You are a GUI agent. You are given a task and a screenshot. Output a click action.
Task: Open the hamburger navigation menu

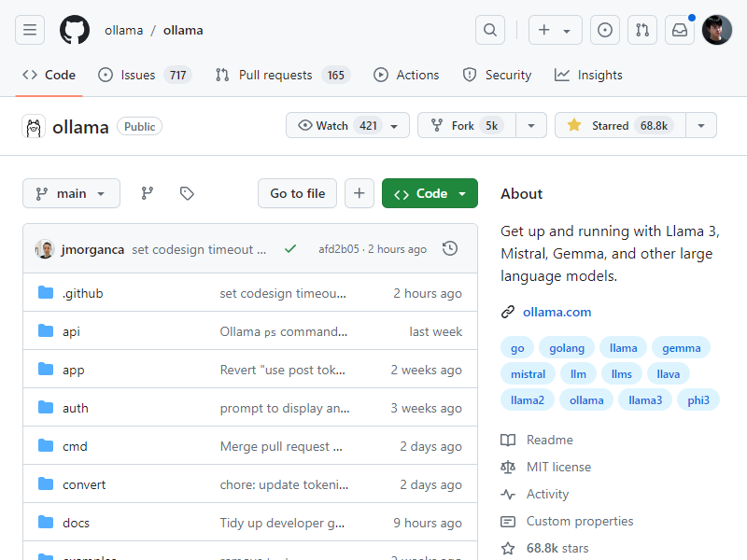click(x=30, y=30)
